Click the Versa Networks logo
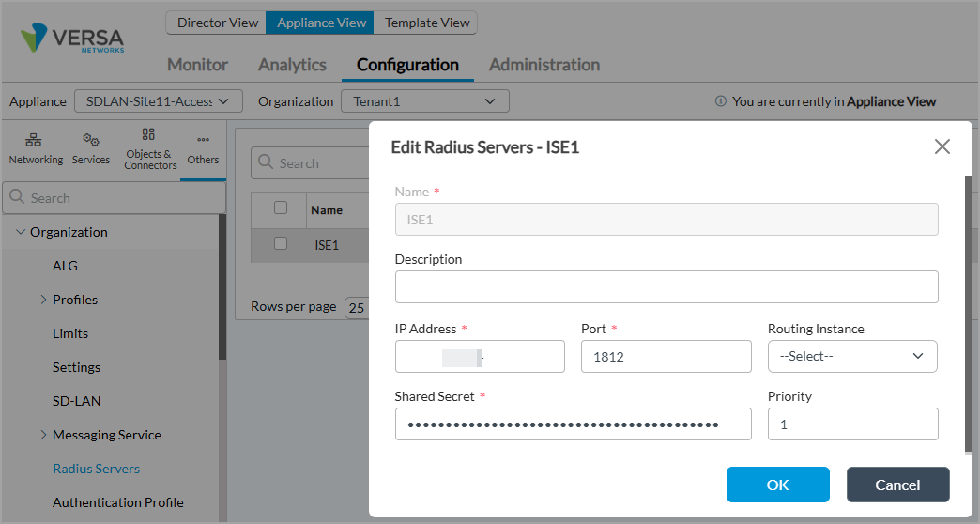 pyautogui.click(x=73, y=39)
